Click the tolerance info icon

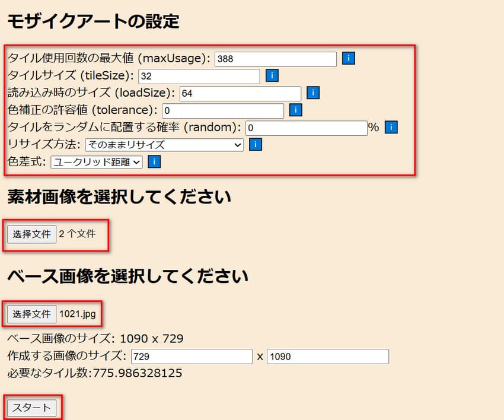coord(296,110)
